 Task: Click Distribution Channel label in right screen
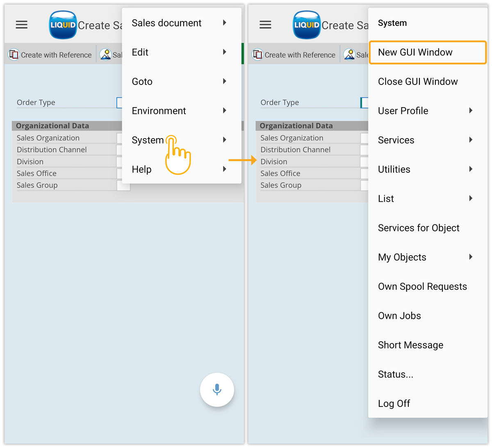[295, 150]
